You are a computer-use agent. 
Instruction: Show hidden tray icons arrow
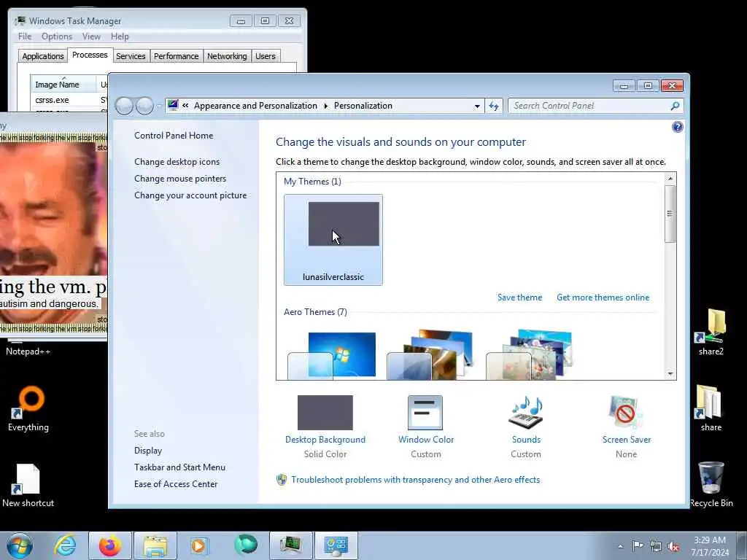tap(620, 547)
